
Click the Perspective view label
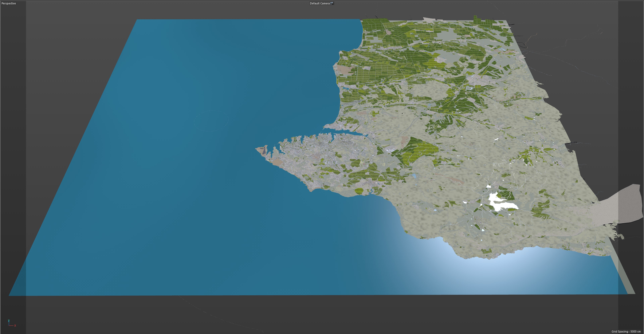[9, 3]
